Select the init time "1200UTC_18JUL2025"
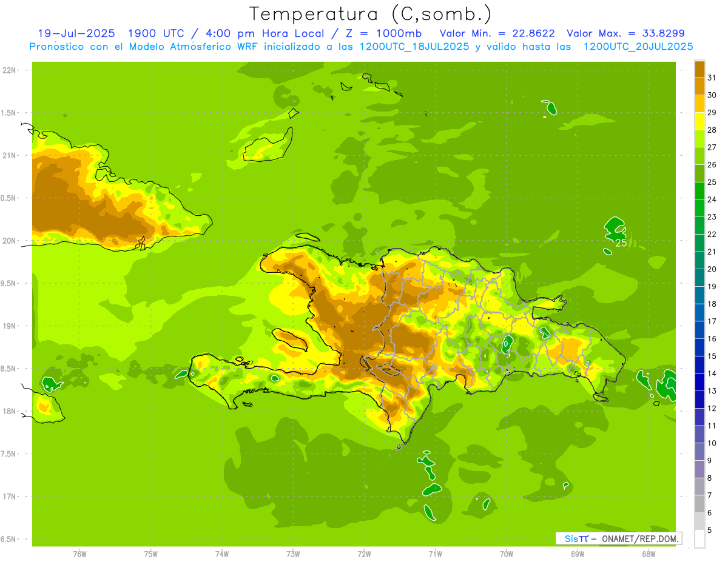 [414, 47]
